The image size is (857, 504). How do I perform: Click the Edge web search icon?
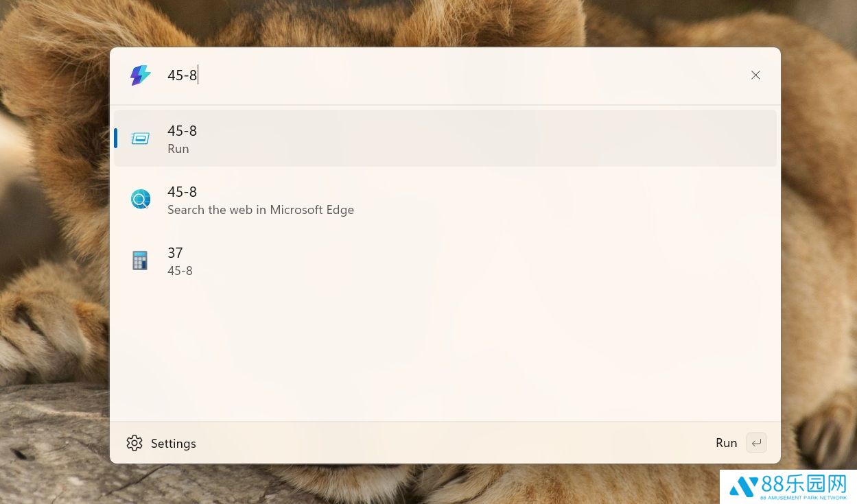coord(140,200)
